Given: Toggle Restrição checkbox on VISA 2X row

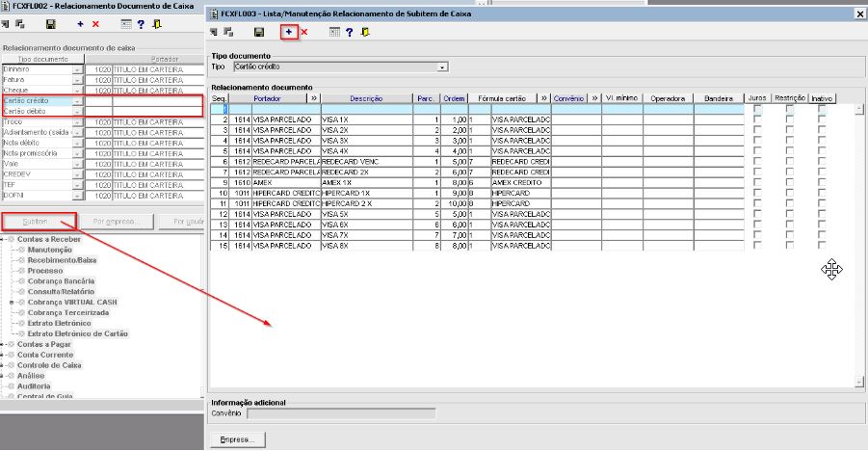Looking at the screenshot, I should (x=789, y=130).
